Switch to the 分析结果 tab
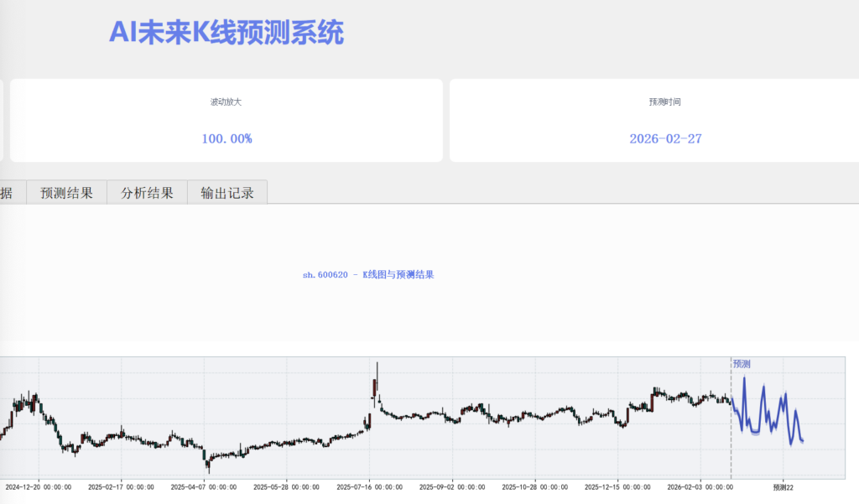Viewport: 859px width, 504px height. tap(147, 193)
